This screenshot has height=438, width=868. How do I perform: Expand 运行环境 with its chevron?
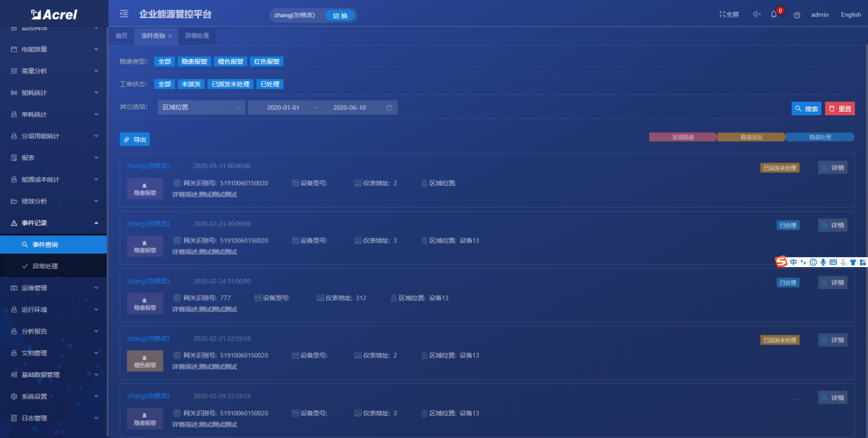point(96,310)
